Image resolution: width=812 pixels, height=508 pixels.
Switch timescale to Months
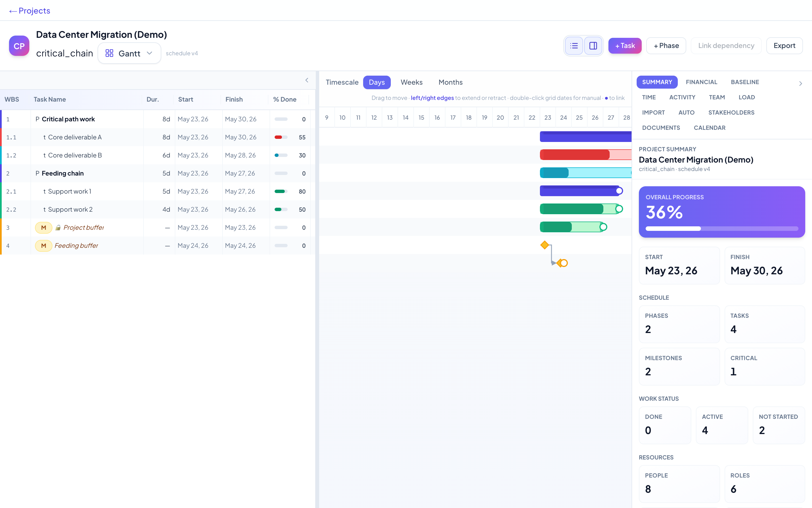click(x=450, y=82)
